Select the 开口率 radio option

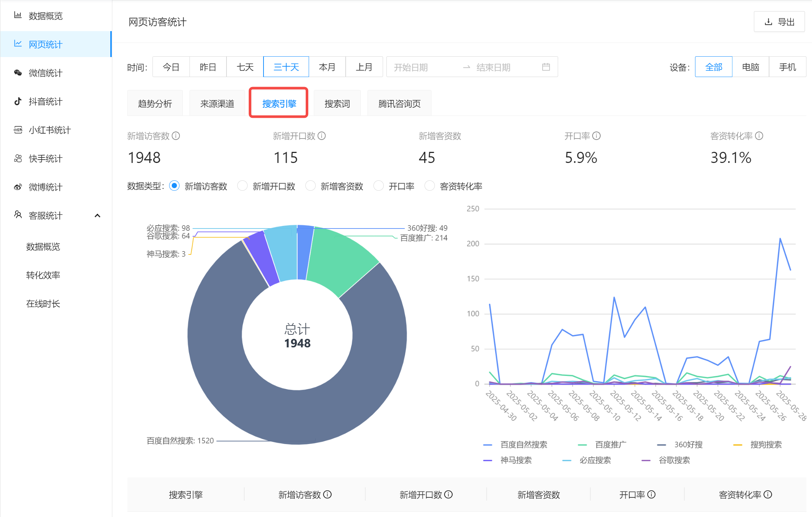pos(379,186)
